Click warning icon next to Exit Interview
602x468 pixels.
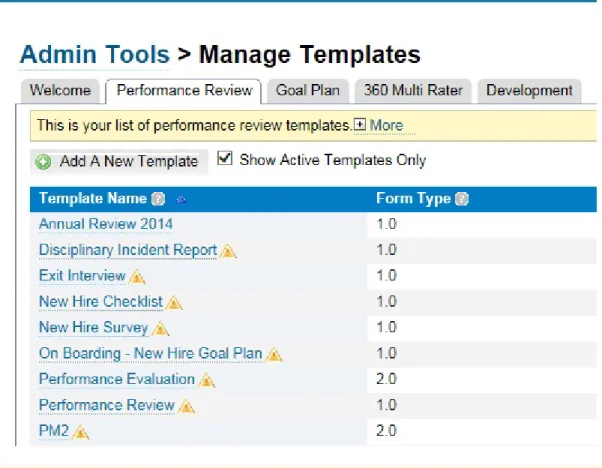pos(137,277)
